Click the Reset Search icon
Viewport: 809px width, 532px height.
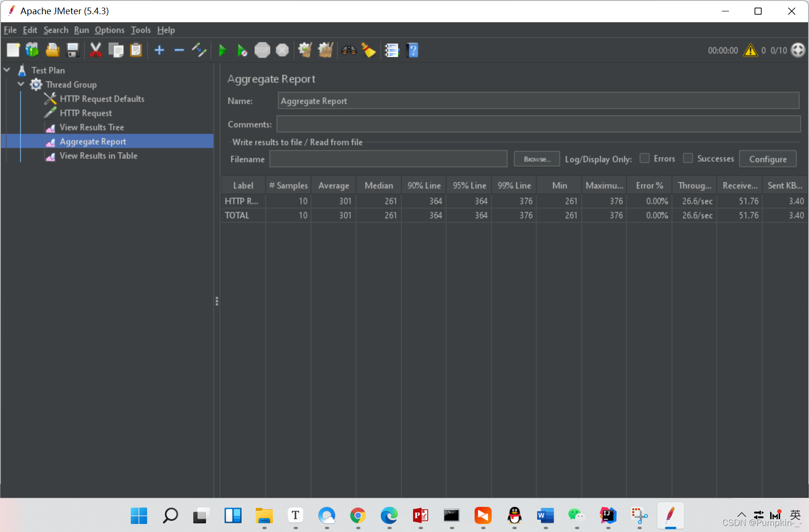(x=369, y=50)
